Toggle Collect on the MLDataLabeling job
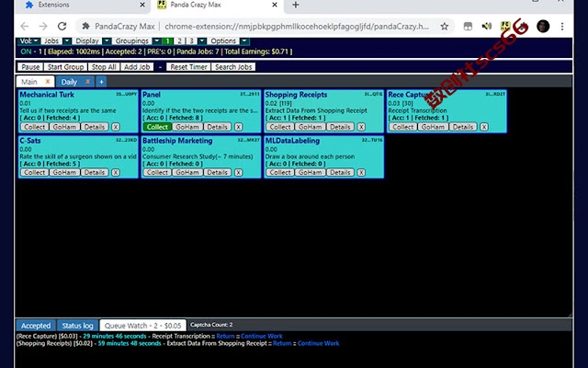Viewport: 588px width, 368px height. coord(280,172)
